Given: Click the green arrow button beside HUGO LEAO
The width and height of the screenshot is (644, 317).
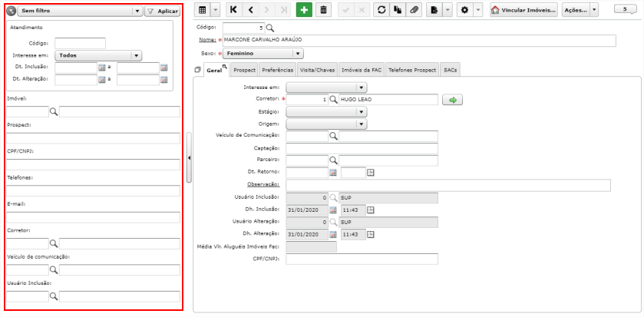Looking at the screenshot, I should [452, 100].
